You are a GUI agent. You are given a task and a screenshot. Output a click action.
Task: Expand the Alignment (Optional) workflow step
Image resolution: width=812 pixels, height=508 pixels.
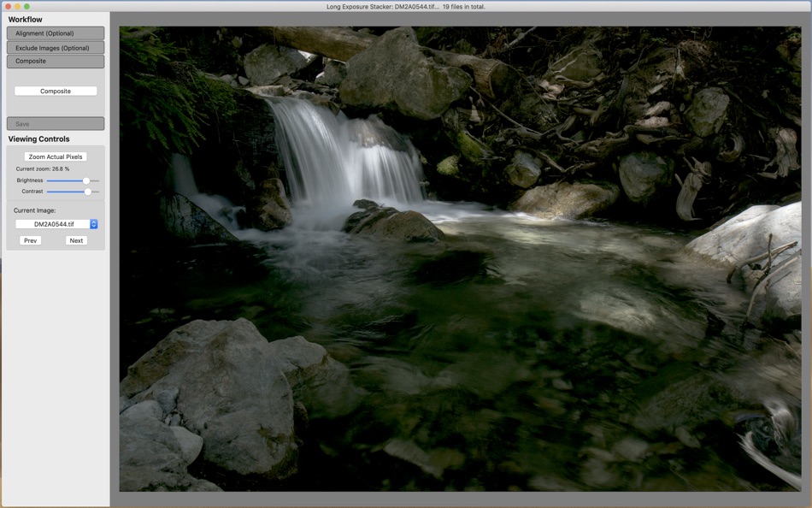coord(55,32)
